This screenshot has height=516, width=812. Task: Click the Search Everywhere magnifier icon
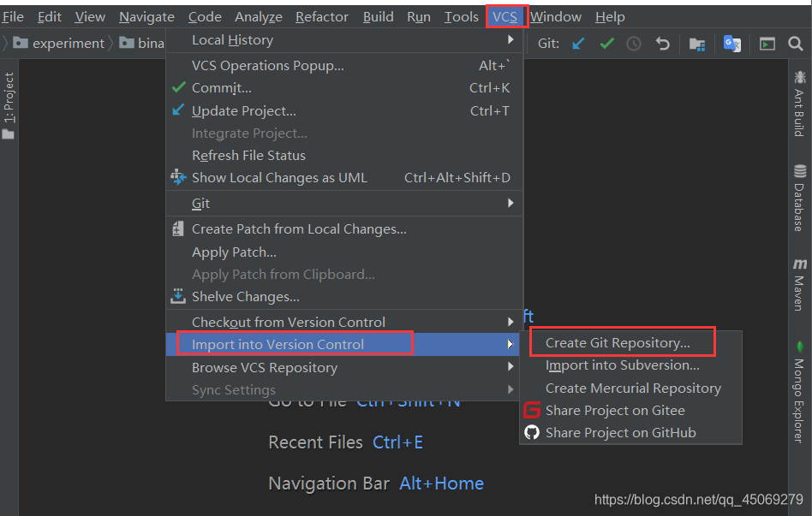pyautogui.click(x=796, y=44)
